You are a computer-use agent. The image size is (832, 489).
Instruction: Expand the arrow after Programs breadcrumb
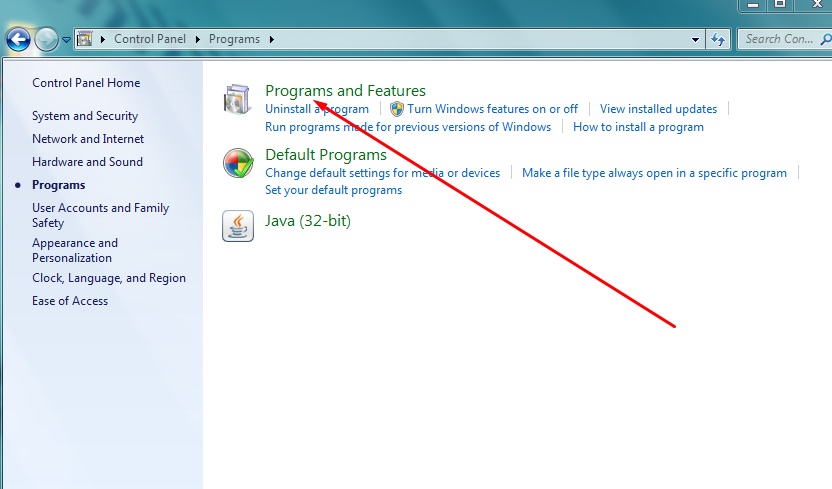coord(272,39)
